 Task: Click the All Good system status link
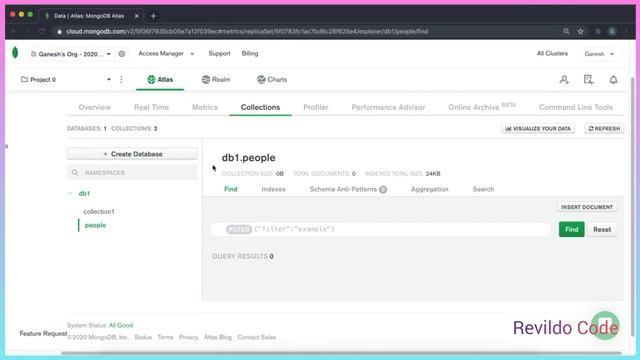click(121, 325)
